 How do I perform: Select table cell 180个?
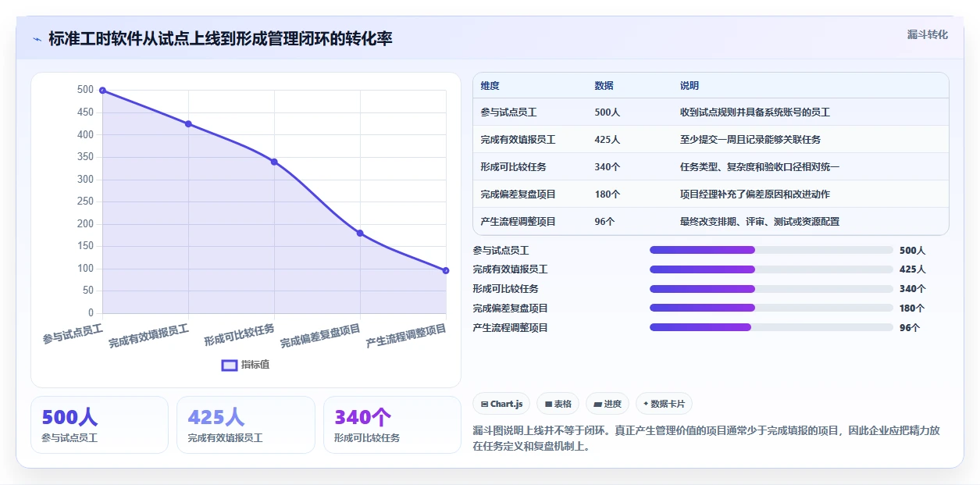(x=607, y=194)
